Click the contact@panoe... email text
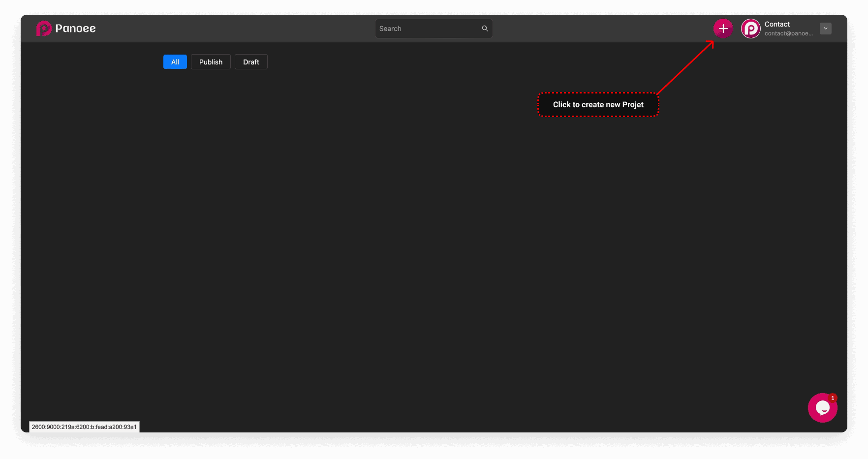868x459 pixels. point(788,33)
